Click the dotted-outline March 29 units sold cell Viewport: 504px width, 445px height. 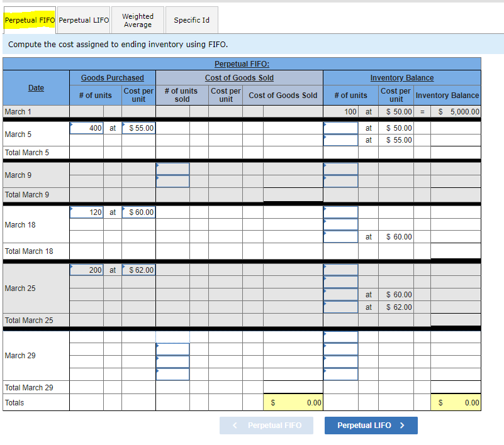[x=172, y=337]
